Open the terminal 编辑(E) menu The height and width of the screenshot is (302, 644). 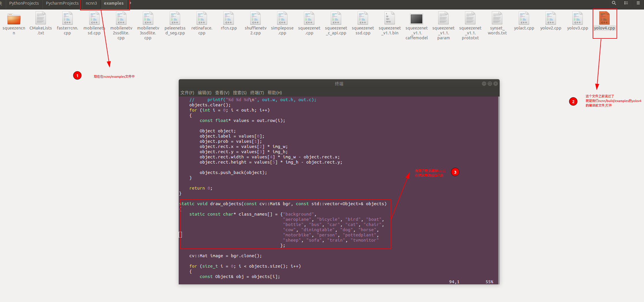[x=205, y=93]
